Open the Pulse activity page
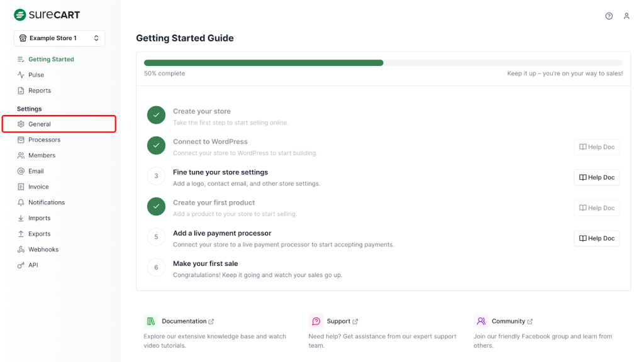This screenshot has width=644, height=362. click(x=36, y=75)
